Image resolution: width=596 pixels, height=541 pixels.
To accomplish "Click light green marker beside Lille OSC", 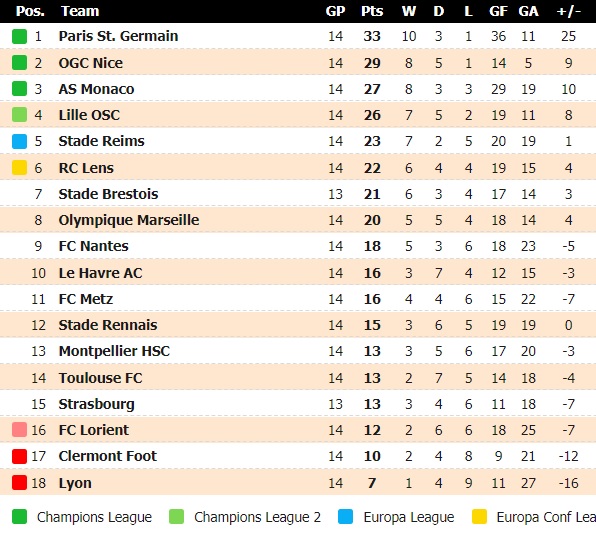I will tap(19, 115).
